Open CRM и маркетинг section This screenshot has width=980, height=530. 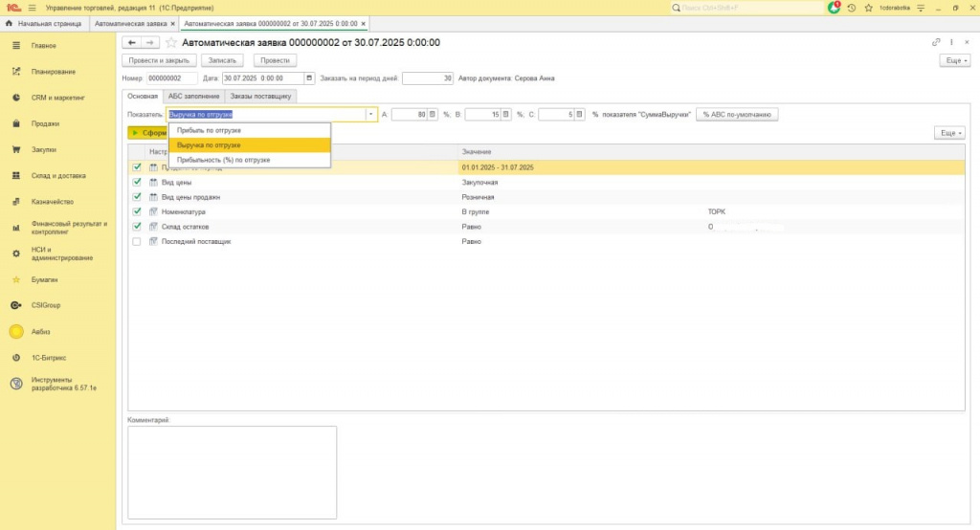click(57, 98)
